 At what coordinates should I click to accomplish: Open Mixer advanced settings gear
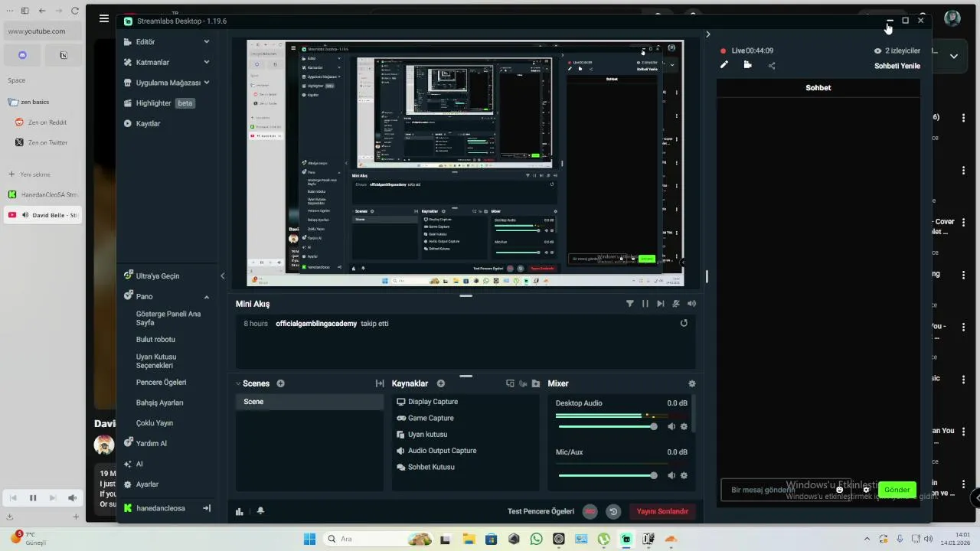(x=692, y=383)
